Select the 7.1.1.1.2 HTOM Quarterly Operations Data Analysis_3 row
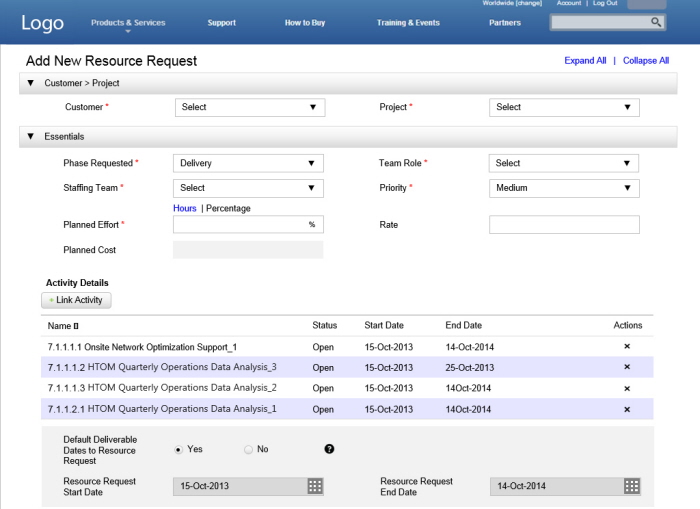700x509 pixels. 347,367
